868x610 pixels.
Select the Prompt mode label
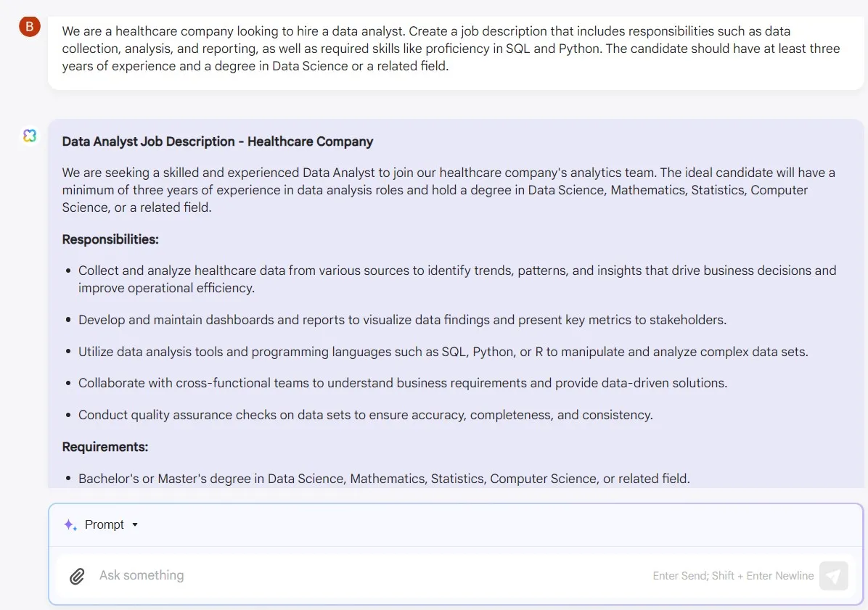pyautogui.click(x=104, y=525)
